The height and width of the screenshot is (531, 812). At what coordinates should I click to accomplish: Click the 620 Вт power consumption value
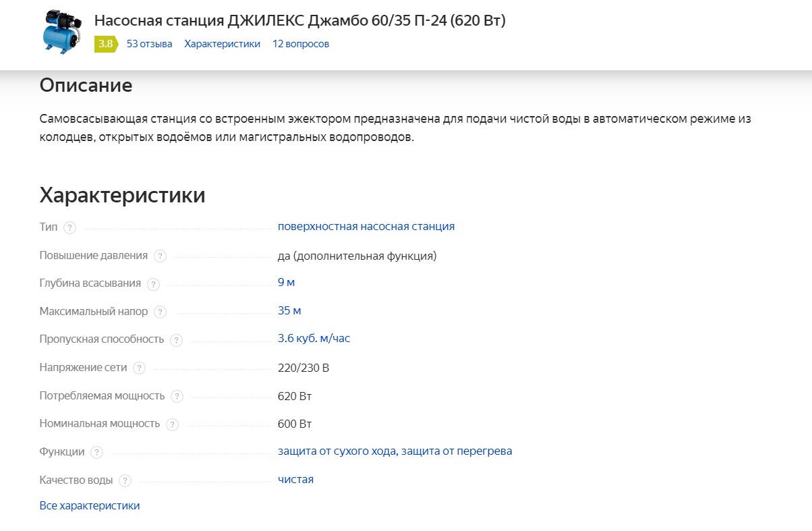(x=295, y=396)
